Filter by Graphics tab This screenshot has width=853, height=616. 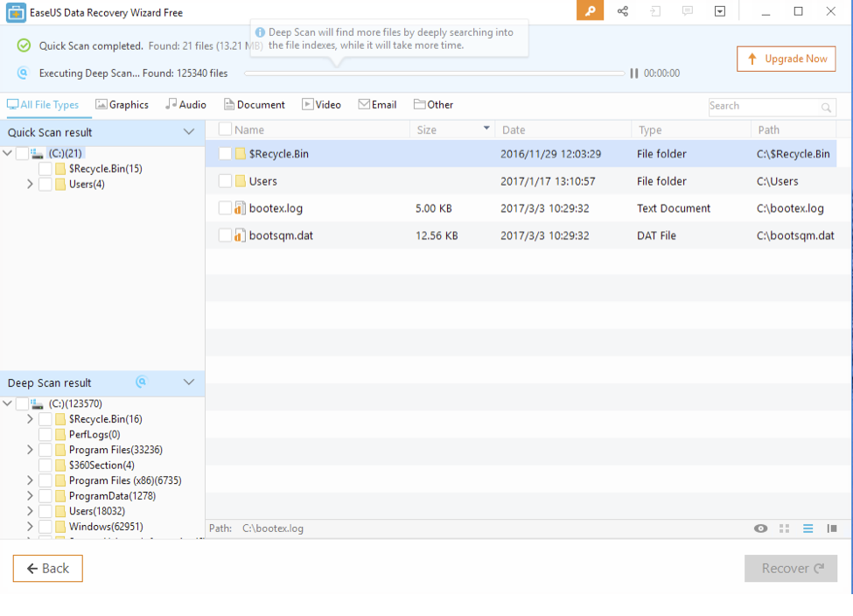(122, 105)
